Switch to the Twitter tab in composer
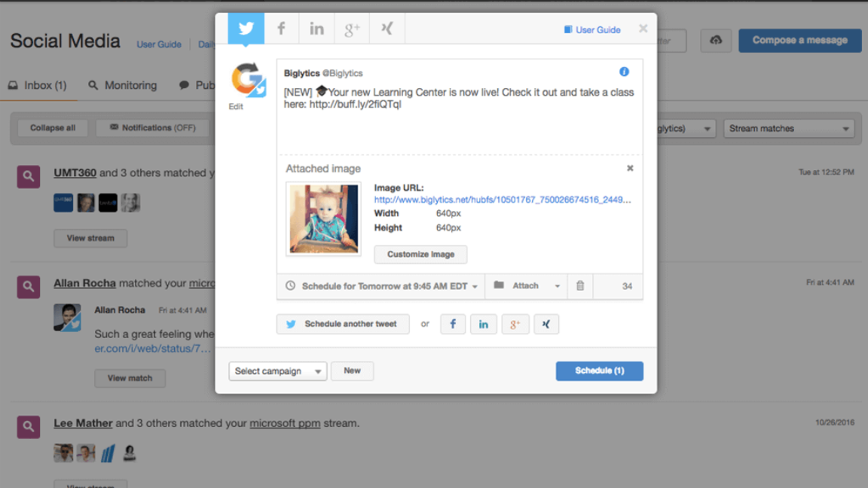The height and width of the screenshot is (488, 868). pyautogui.click(x=246, y=28)
